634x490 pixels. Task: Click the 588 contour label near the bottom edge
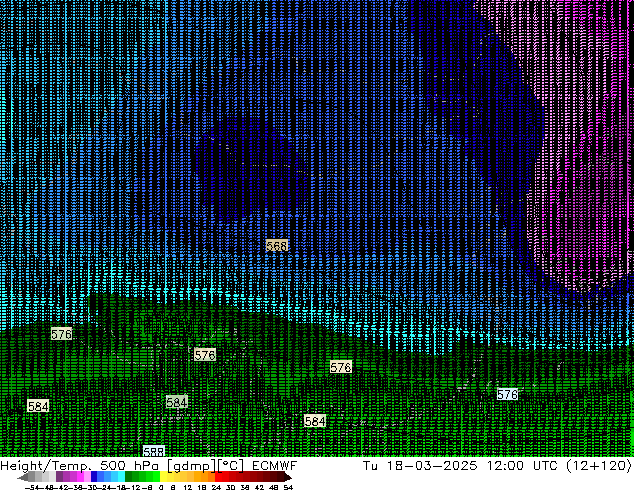(154, 451)
